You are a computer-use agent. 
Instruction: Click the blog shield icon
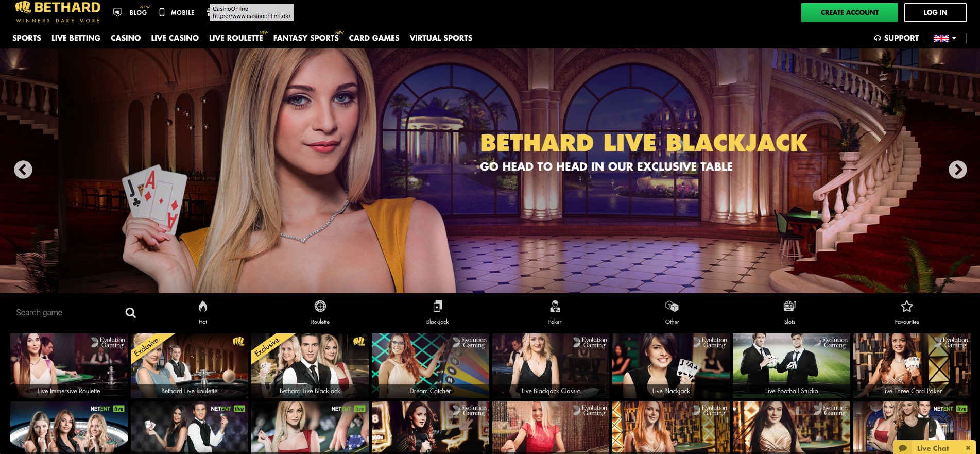117,12
